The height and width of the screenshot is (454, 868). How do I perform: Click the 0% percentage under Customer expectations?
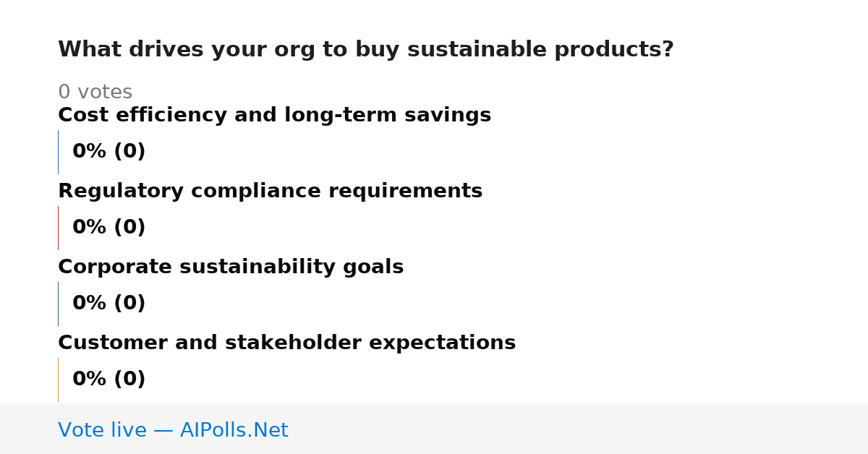[x=90, y=380]
